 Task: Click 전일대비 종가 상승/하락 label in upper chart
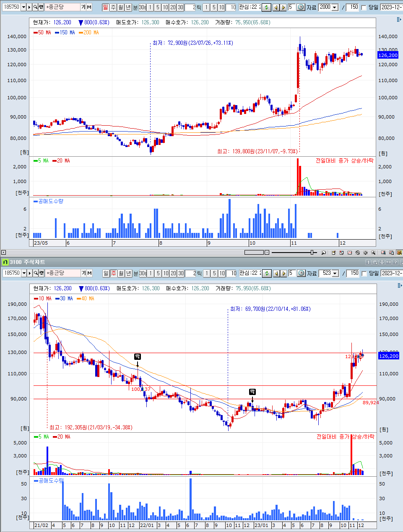(344, 160)
